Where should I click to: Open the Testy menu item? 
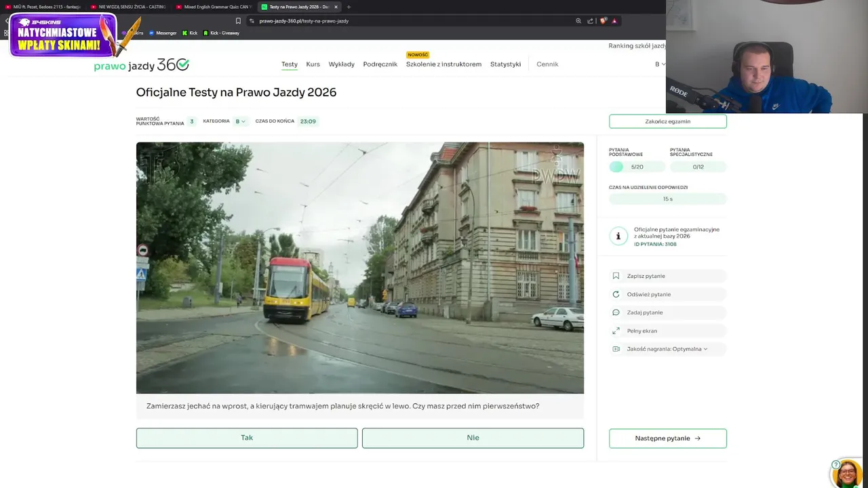point(290,64)
